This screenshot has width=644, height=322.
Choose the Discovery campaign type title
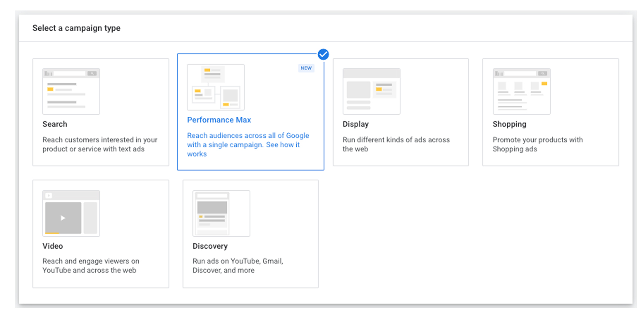tap(210, 246)
